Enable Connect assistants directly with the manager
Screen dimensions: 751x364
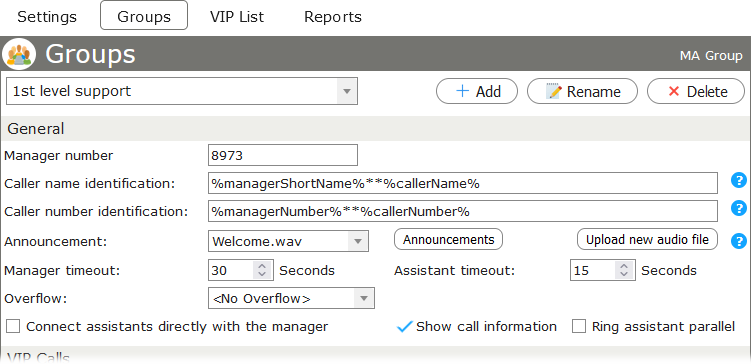(13, 327)
